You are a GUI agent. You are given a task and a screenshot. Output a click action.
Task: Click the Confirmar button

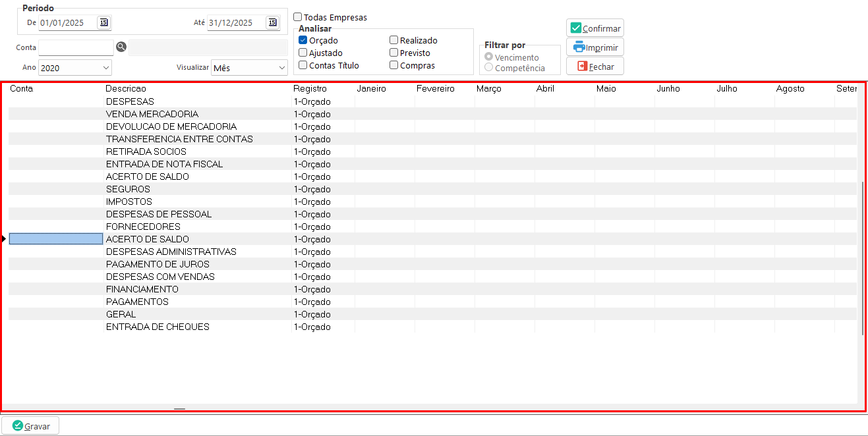point(594,28)
